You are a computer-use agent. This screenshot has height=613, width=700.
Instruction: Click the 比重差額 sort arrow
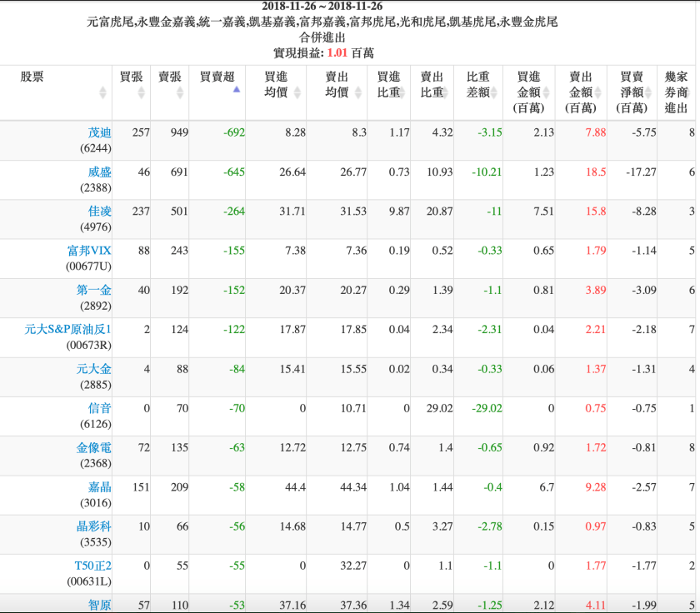coord(493,92)
